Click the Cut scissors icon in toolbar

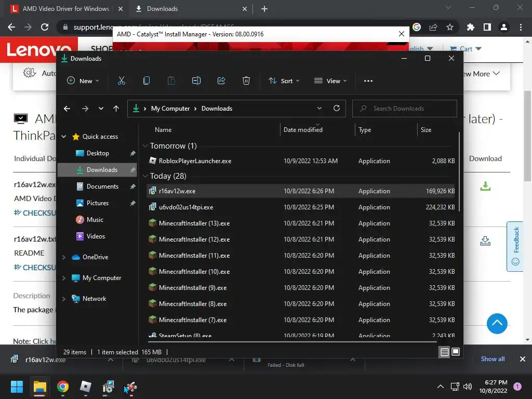pos(121,81)
